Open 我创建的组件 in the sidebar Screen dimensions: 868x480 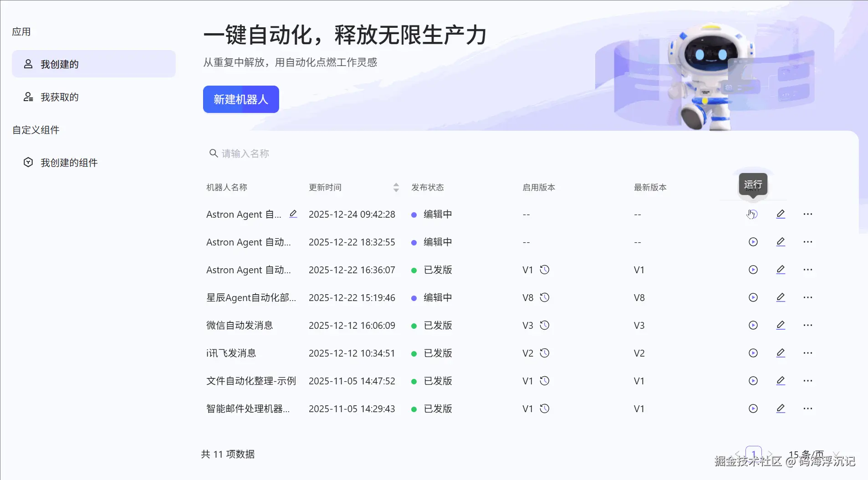click(94, 163)
